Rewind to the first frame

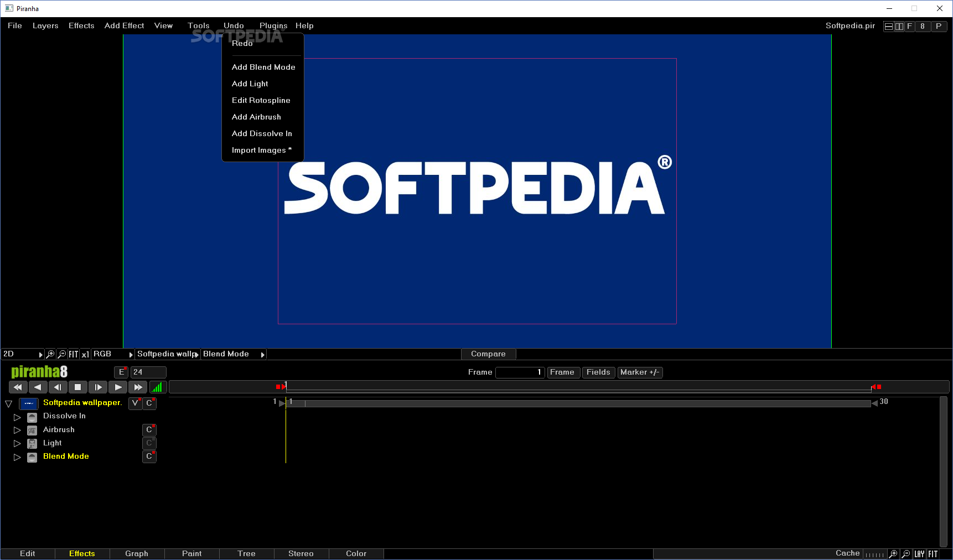point(18,387)
